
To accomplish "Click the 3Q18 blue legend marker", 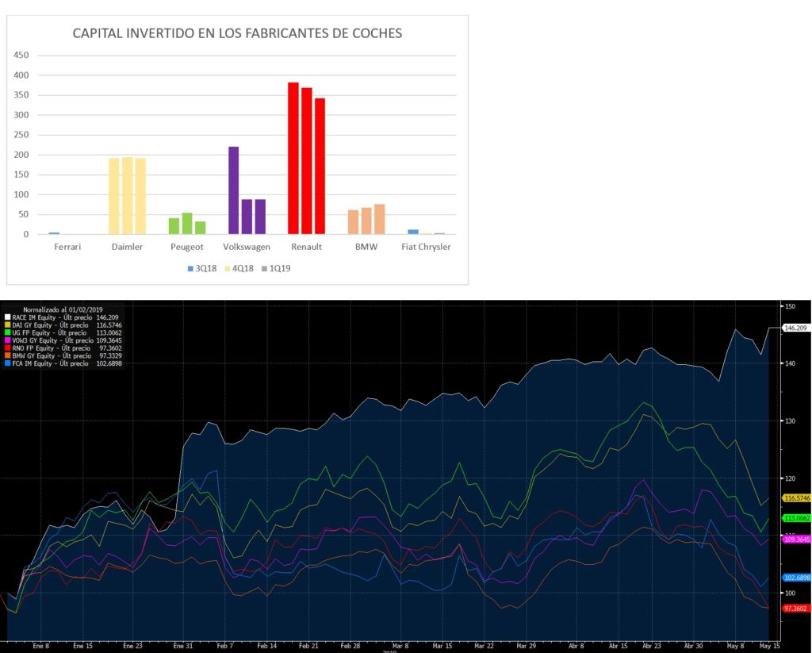I will coord(190,268).
